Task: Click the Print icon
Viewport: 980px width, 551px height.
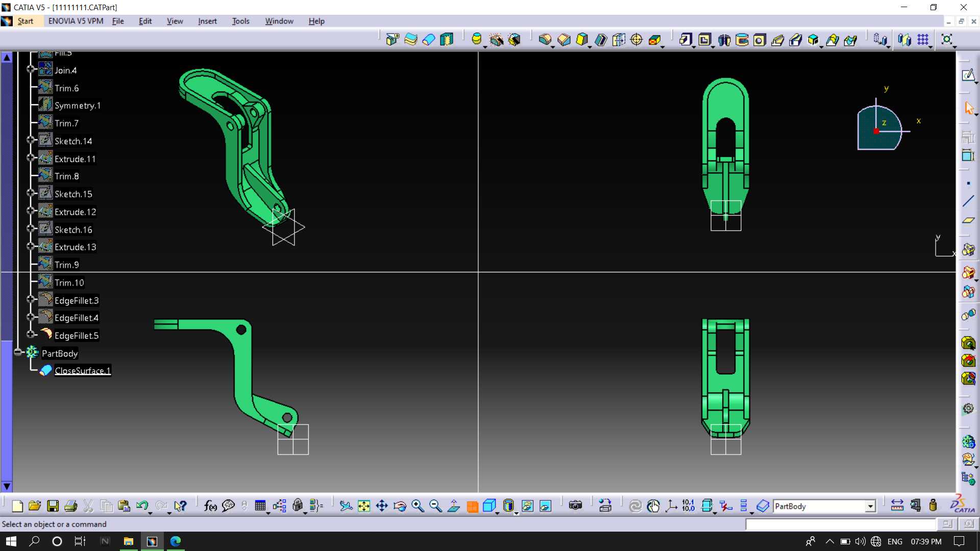Action: pos(70,506)
